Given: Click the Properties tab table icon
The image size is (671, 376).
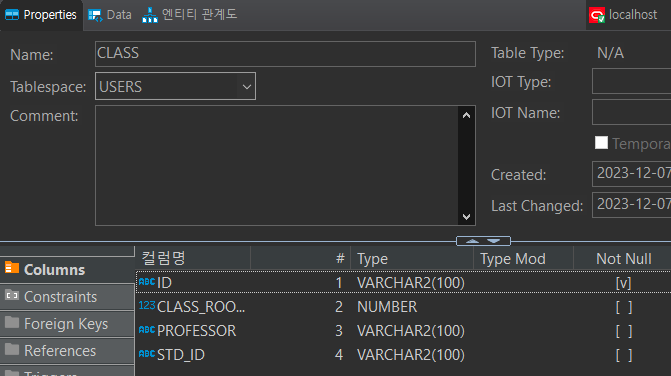Looking at the screenshot, I should [x=12, y=15].
